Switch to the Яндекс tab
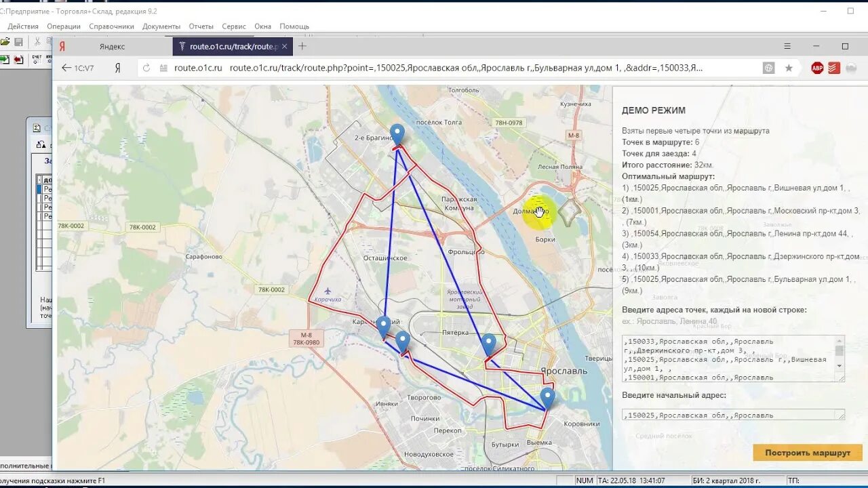 click(113, 46)
